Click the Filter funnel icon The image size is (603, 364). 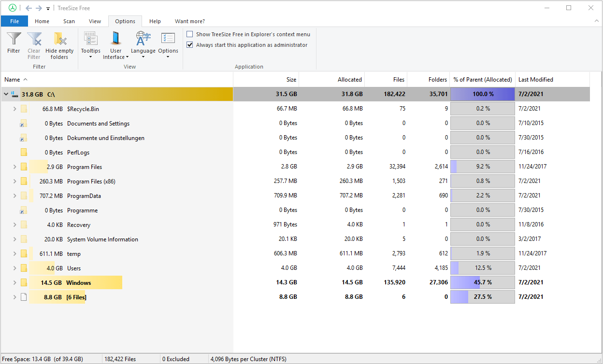[x=14, y=39]
